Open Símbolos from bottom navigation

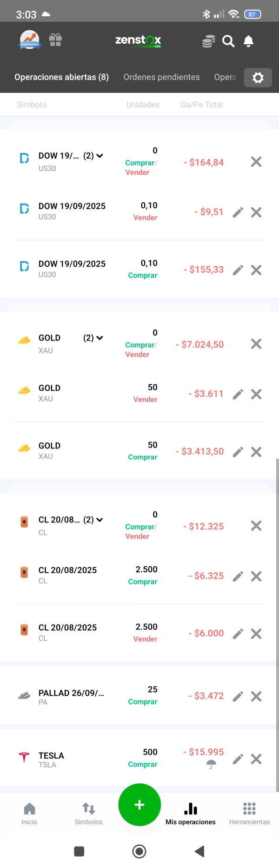pos(88,814)
